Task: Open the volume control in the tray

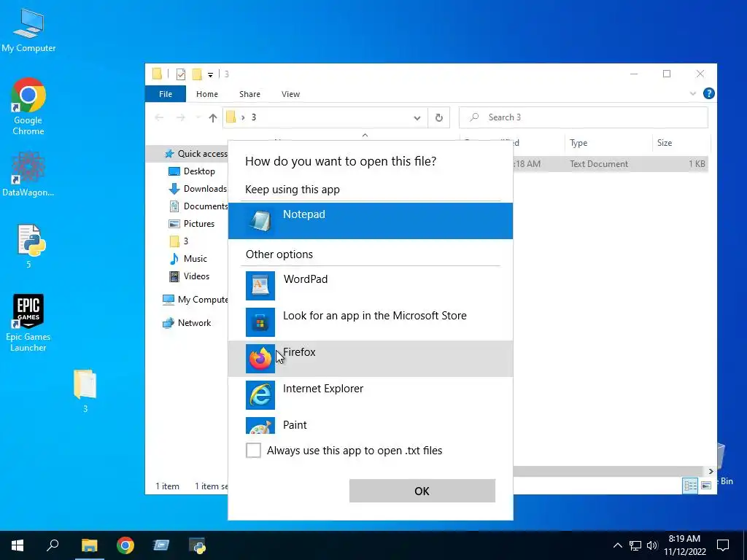Action: click(652, 545)
